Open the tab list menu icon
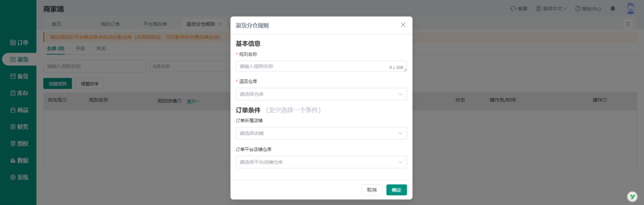The width and height of the screenshot is (644, 205). click(628, 24)
